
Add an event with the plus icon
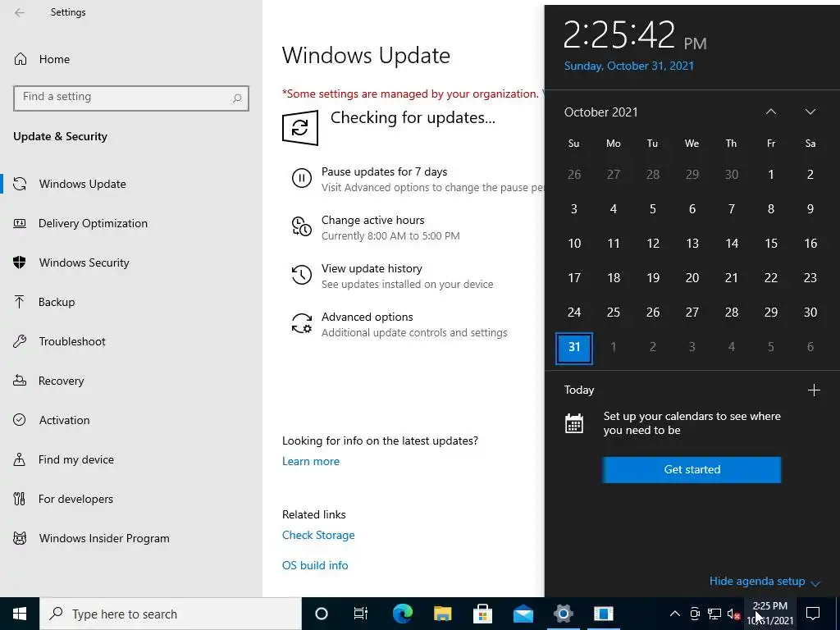(814, 390)
